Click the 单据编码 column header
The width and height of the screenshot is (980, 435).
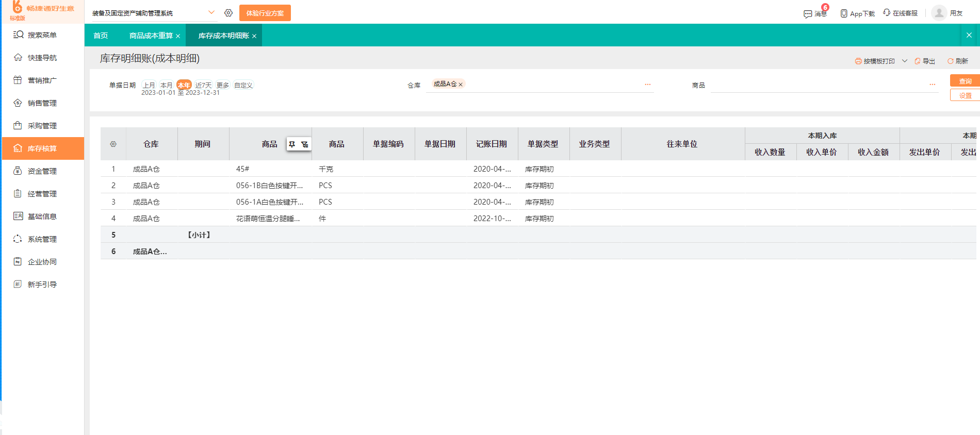[x=388, y=144]
